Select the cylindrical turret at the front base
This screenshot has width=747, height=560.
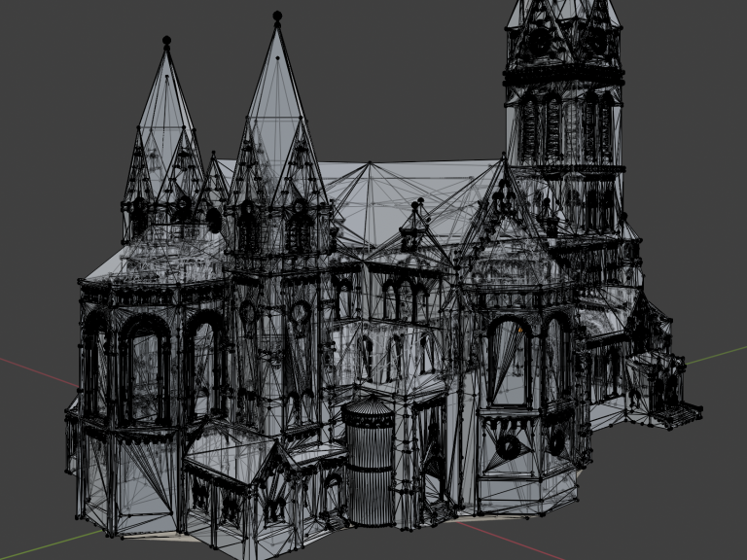(368, 462)
